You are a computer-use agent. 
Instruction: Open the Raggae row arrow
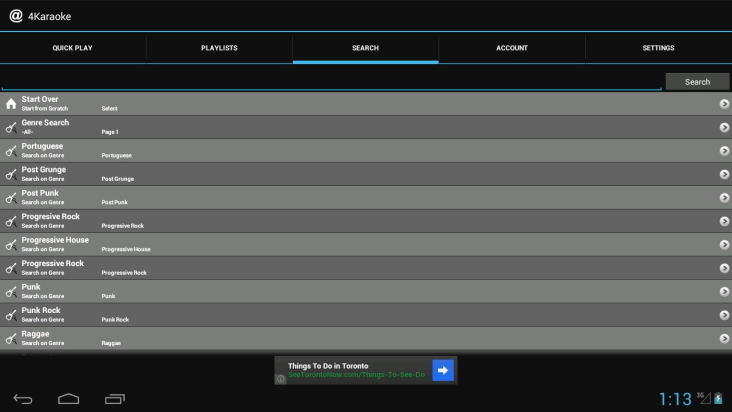pos(724,338)
